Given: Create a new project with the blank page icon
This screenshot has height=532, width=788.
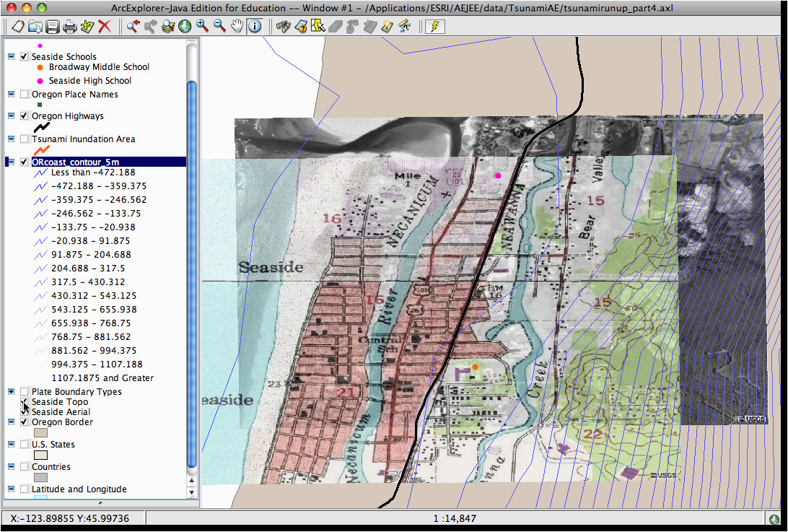Looking at the screenshot, I should (18, 26).
